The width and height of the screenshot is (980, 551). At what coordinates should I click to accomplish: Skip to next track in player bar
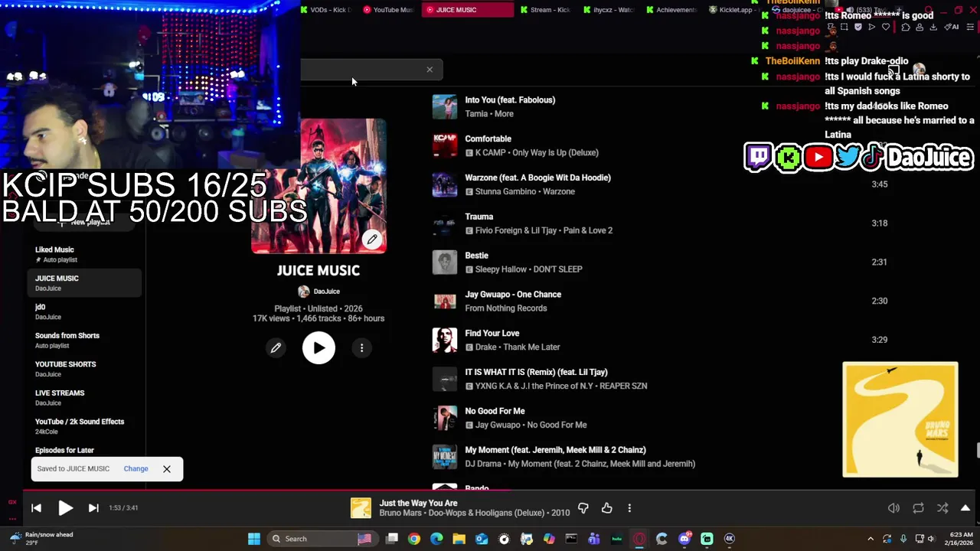point(93,508)
